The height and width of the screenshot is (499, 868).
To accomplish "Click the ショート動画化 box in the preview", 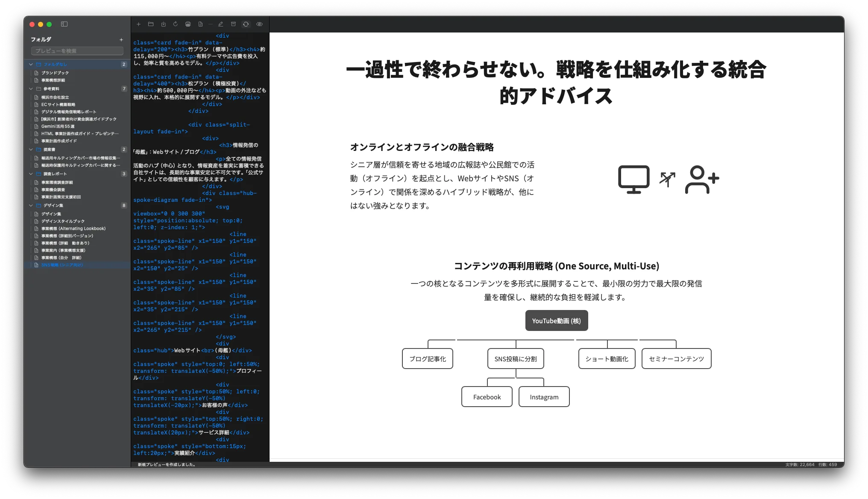I will pos(607,359).
